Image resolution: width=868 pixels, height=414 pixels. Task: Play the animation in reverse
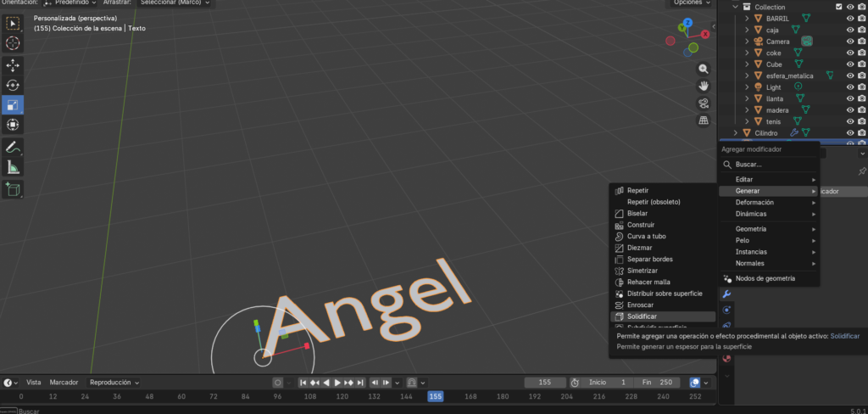coord(326,383)
